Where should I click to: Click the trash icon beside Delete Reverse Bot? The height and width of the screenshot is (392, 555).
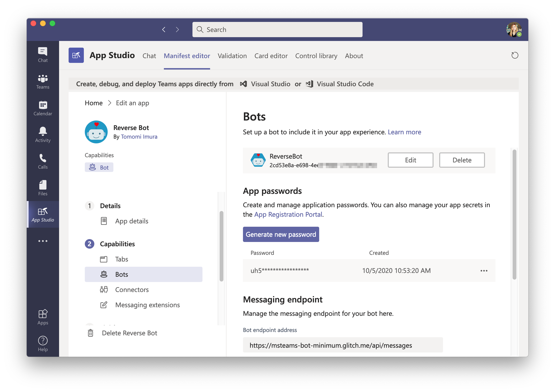(91, 333)
